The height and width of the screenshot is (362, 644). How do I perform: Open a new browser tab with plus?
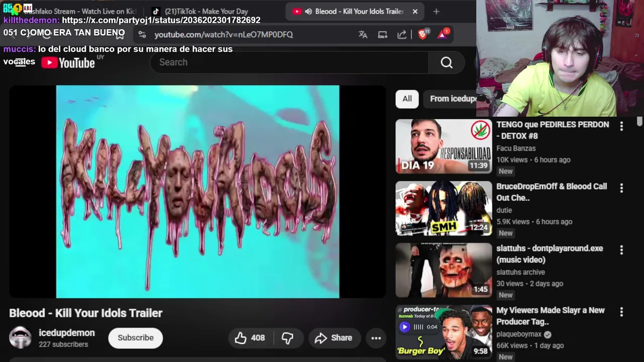[436, 11]
